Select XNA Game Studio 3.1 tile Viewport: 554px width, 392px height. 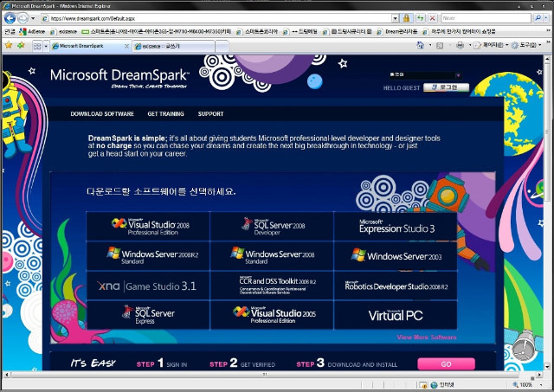click(x=148, y=286)
